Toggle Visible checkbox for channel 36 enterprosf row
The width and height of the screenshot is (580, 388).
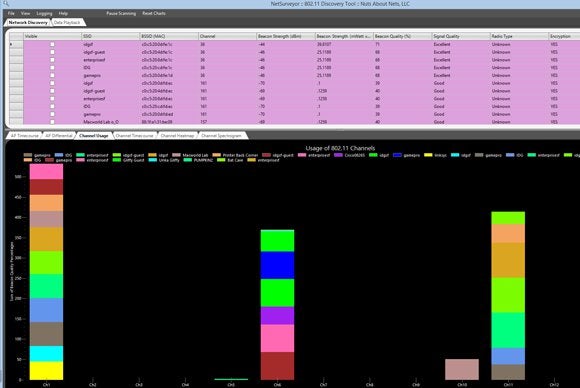click(x=53, y=60)
